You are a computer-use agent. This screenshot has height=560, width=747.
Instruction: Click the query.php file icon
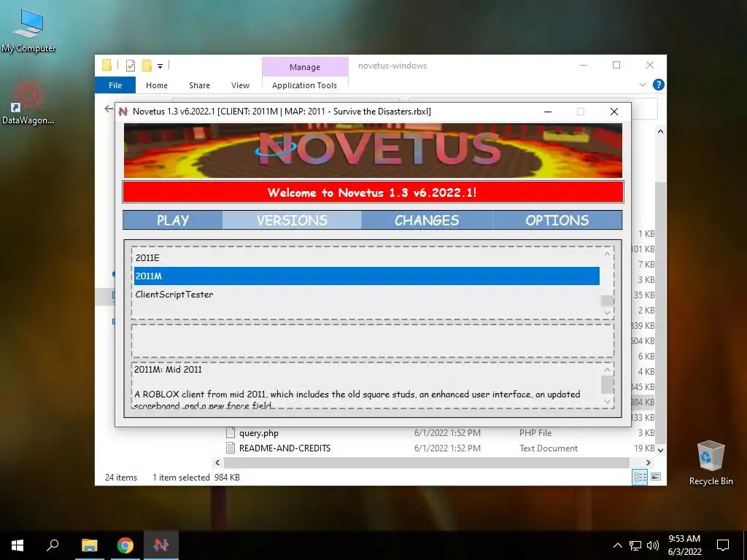click(231, 432)
